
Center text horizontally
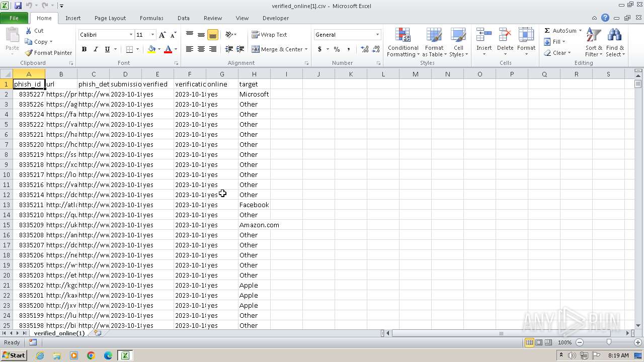coord(201,49)
